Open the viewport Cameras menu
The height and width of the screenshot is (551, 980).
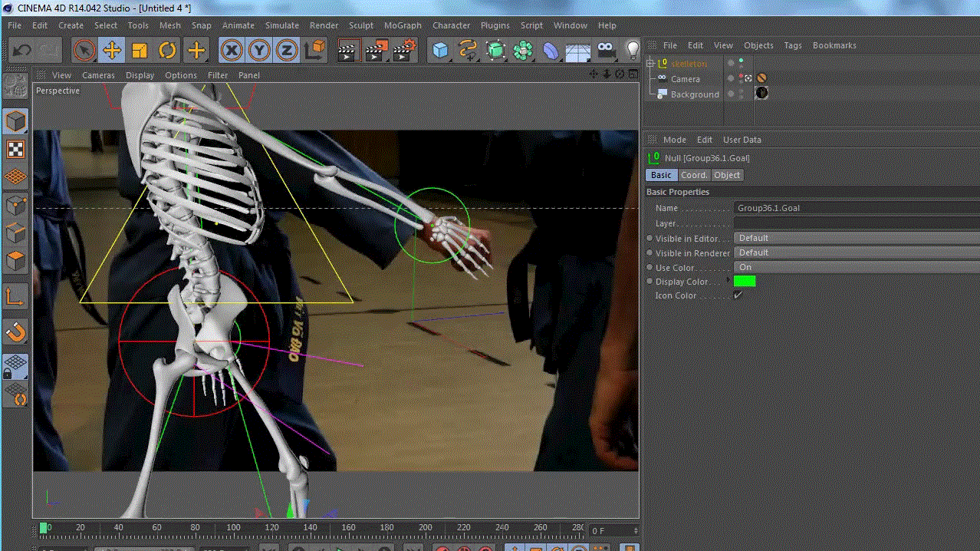(x=98, y=75)
